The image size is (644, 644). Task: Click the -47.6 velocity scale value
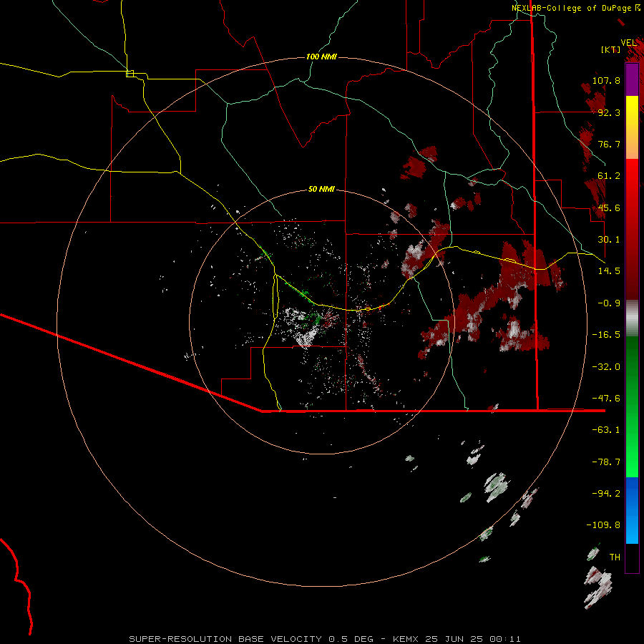coord(606,399)
